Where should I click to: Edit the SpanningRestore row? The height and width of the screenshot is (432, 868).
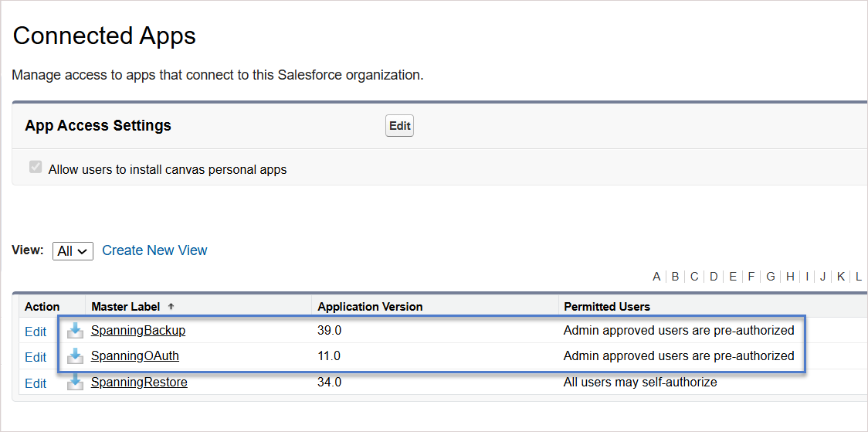[36, 383]
